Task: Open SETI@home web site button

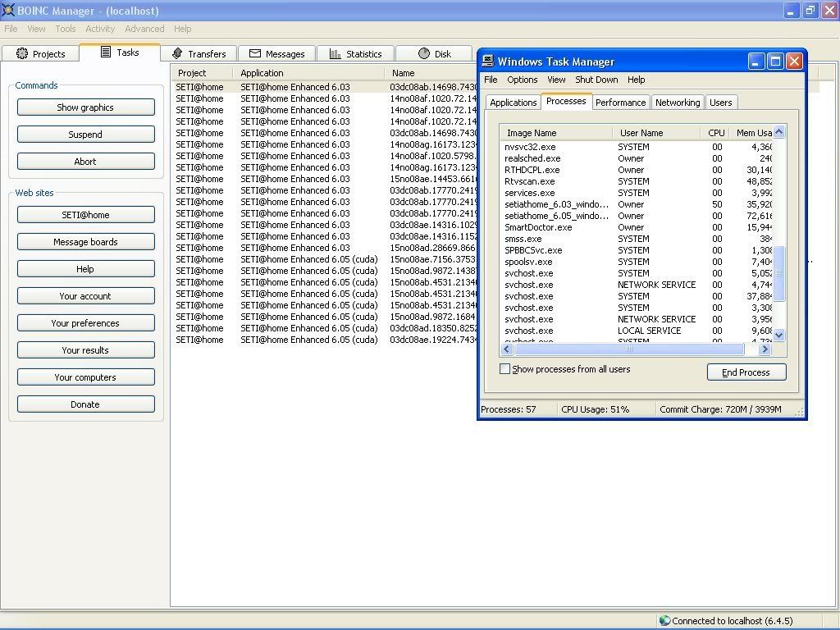Action: [85, 215]
